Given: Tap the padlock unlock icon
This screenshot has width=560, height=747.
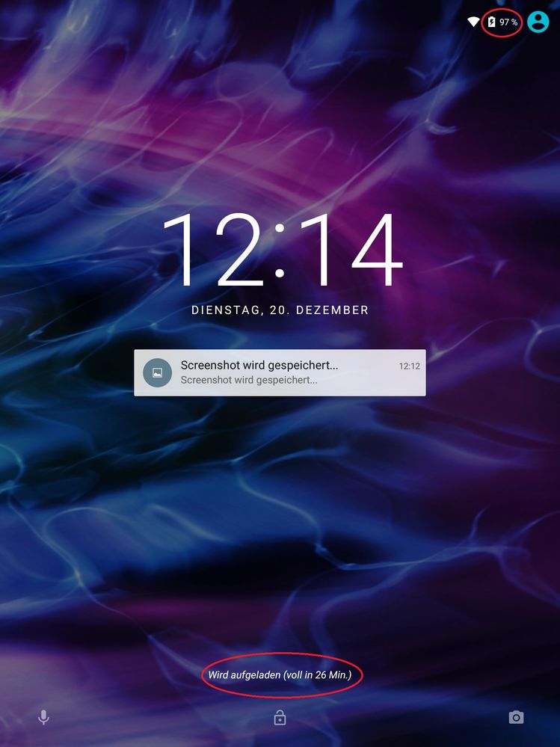Looking at the screenshot, I should coord(280,717).
